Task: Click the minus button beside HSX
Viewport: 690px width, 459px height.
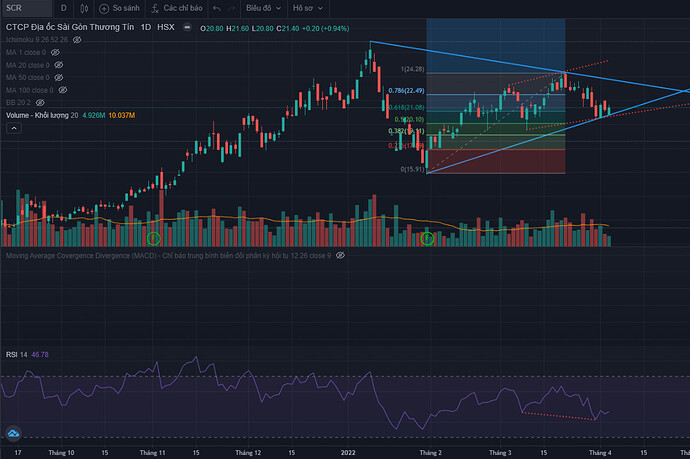Action: [x=187, y=27]
